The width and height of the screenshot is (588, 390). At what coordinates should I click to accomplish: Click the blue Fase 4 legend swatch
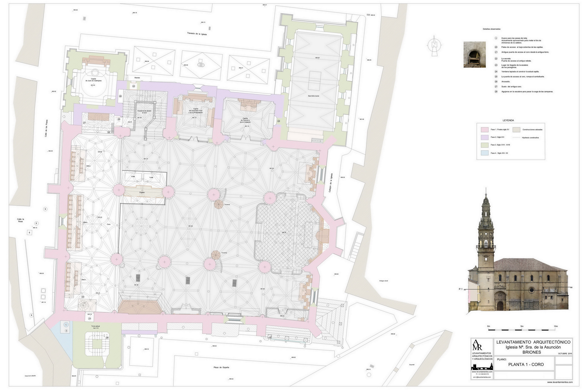[x=485, y=153]
